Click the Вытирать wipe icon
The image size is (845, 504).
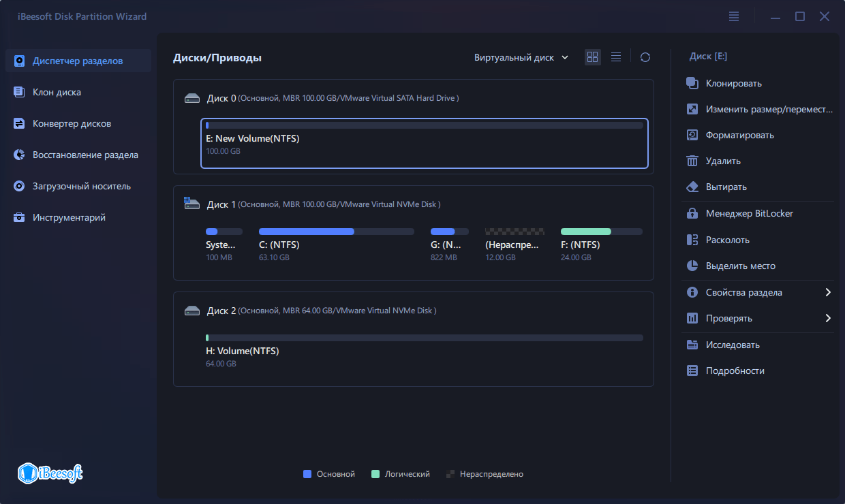693,187
